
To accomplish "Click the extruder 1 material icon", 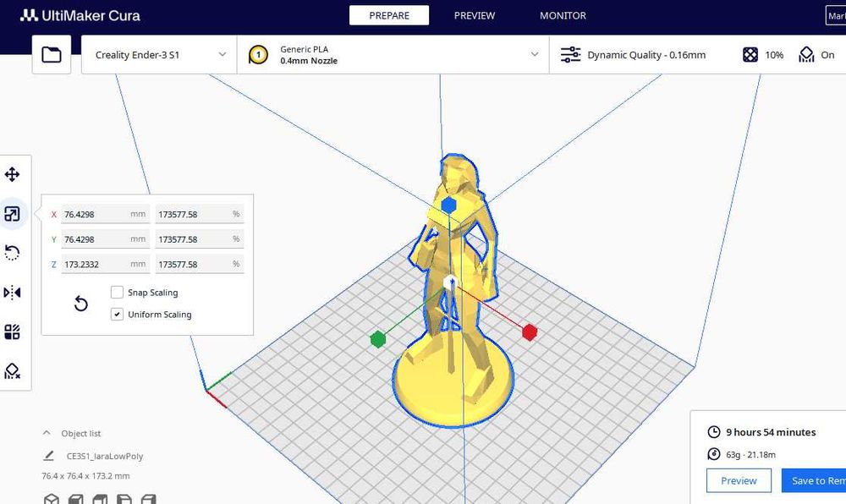I will pos(258,54).
